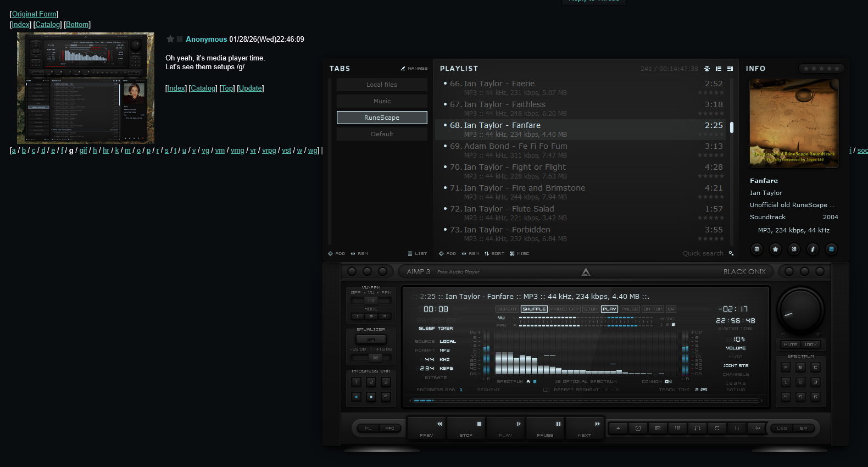Switch to the Local files playlist tab
Image resolution: width=868 pixels, height=467 pixels.
click(x=382, y=85)
